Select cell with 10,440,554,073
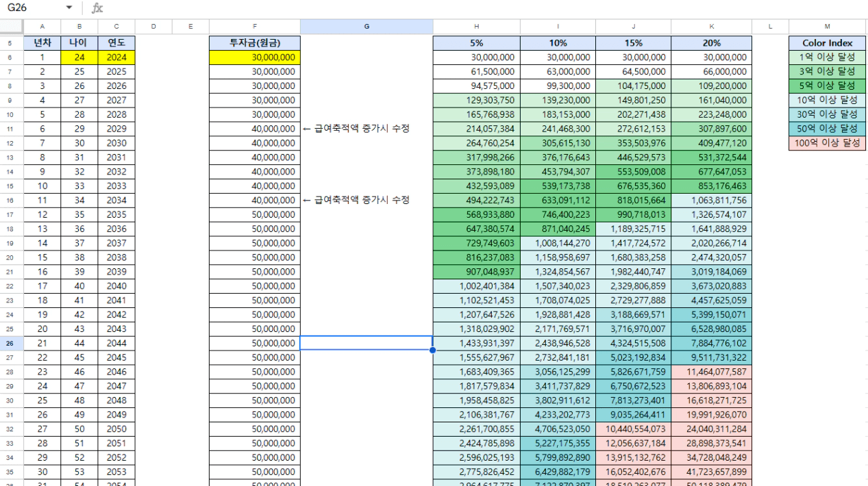Viewport: 868px width, 486px height. click(x=634, y=429)
